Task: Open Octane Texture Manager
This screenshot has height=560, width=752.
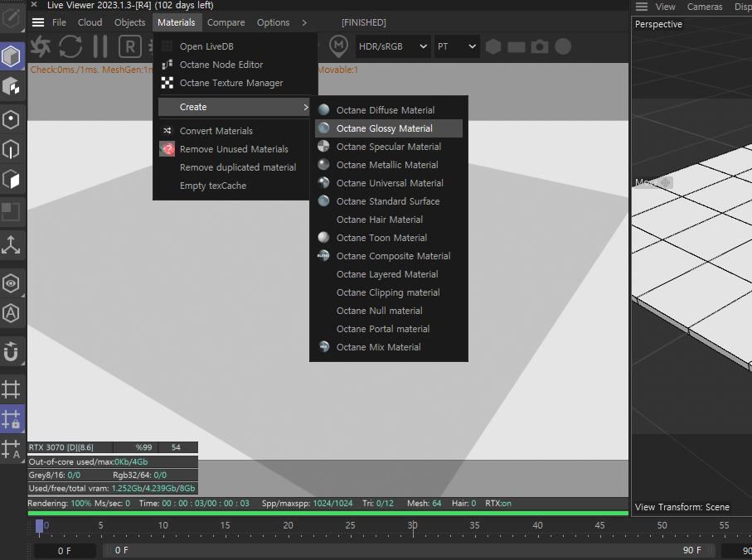Action: 235,83
